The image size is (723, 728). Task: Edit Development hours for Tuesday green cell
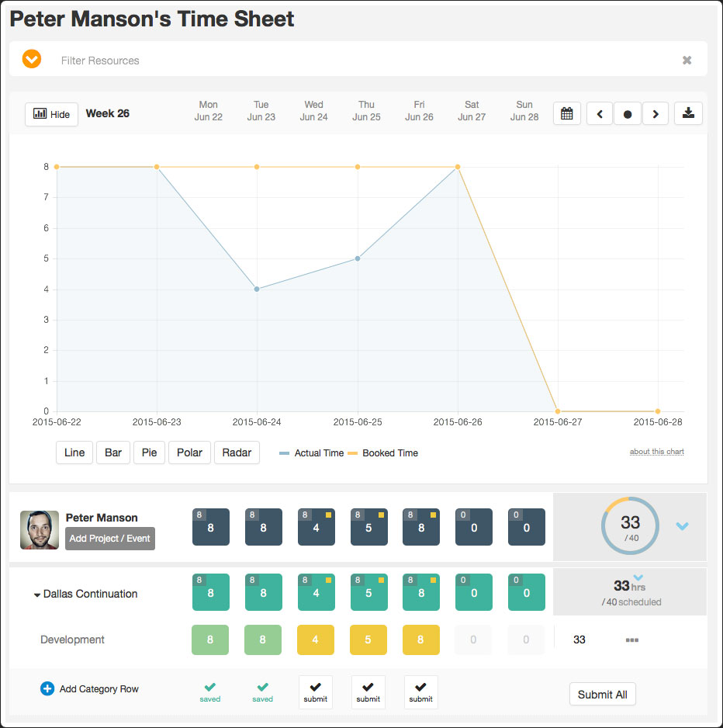tap(263, 640)
